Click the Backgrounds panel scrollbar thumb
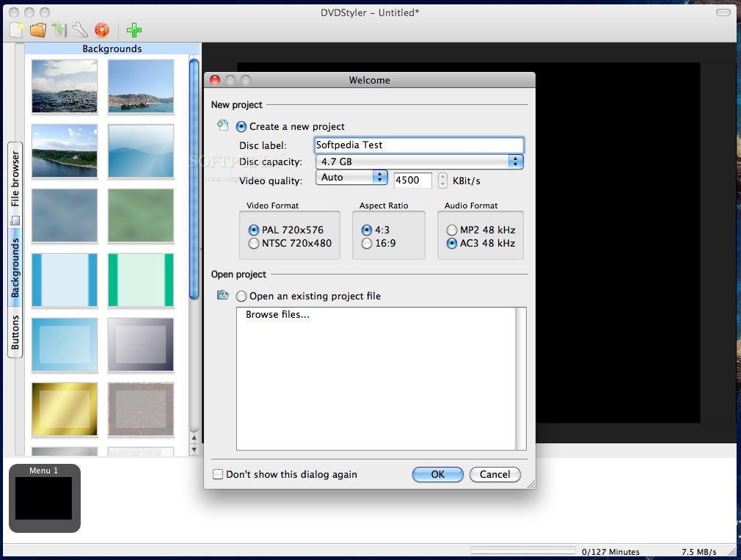This screenshot has height=560, width=741. pyautogui.click(x=194, y=178)
